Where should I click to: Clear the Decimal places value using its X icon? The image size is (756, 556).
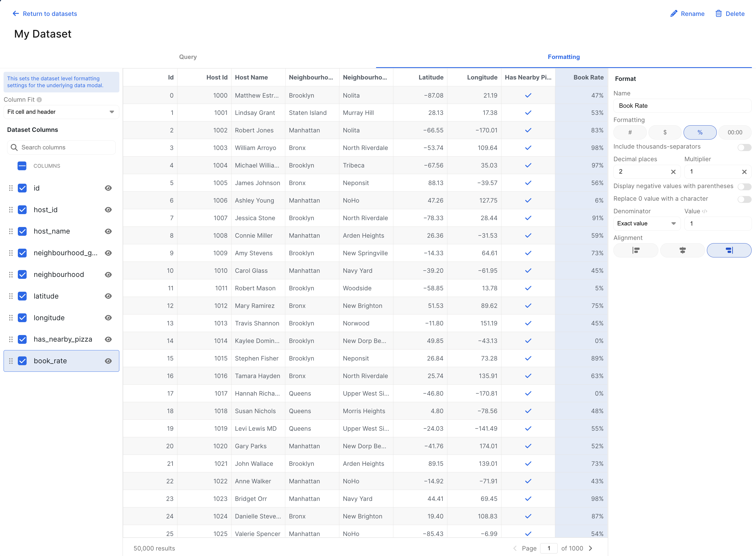[673, 172]
